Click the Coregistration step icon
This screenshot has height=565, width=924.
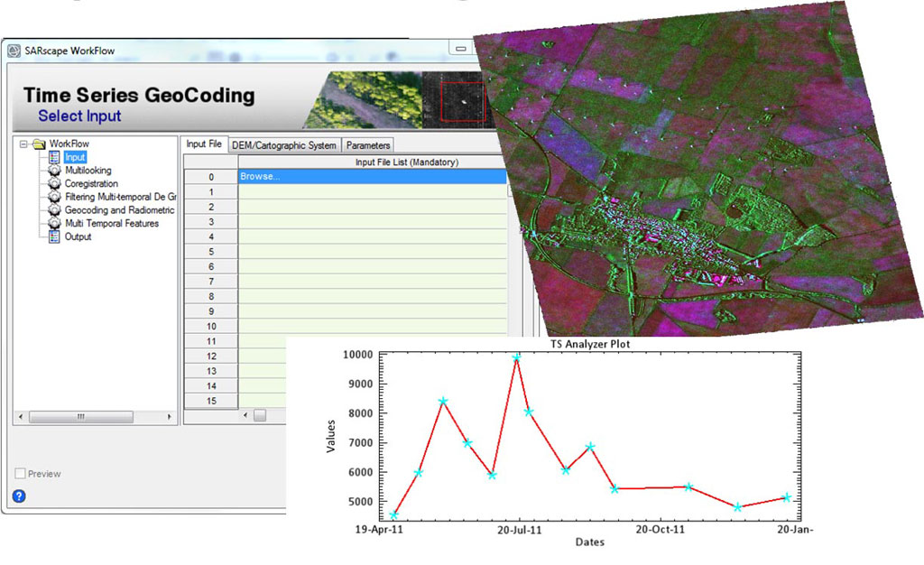point(54,184)
